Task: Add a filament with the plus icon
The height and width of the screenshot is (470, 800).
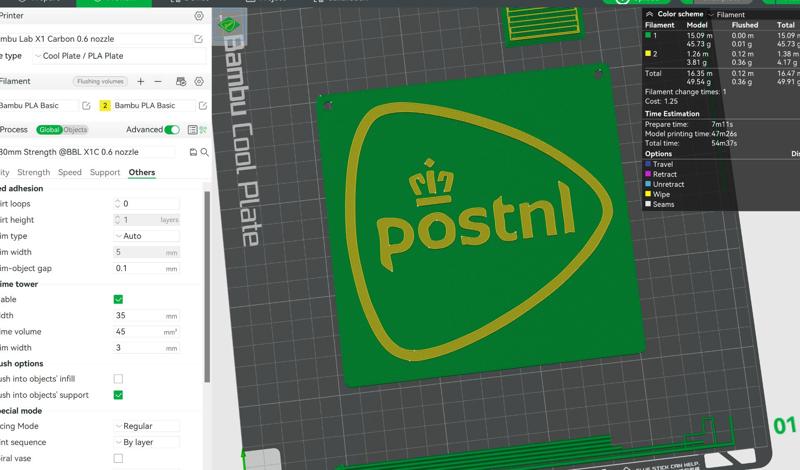Action: click(141, 81)
